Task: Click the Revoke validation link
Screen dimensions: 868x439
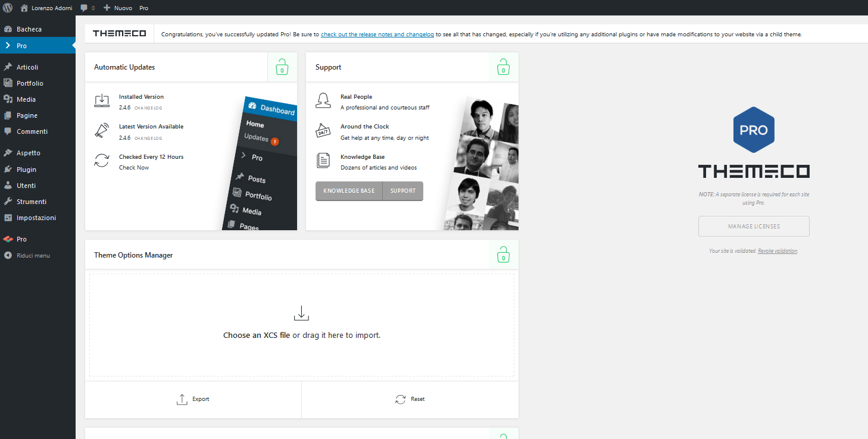Action: point(778,251)
